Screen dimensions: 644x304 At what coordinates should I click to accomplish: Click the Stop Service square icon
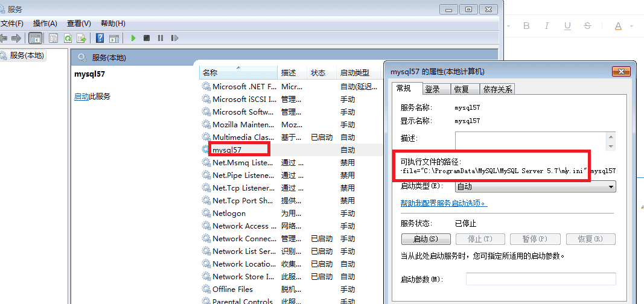pos(147,38)
